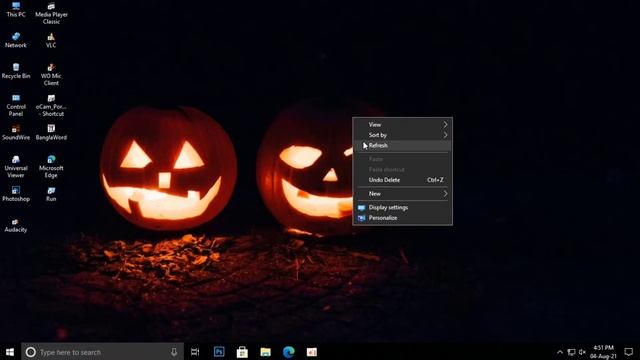This screenshot has width=640, height=360.
Task: Expand the View submenu
Action: (402, 124)
